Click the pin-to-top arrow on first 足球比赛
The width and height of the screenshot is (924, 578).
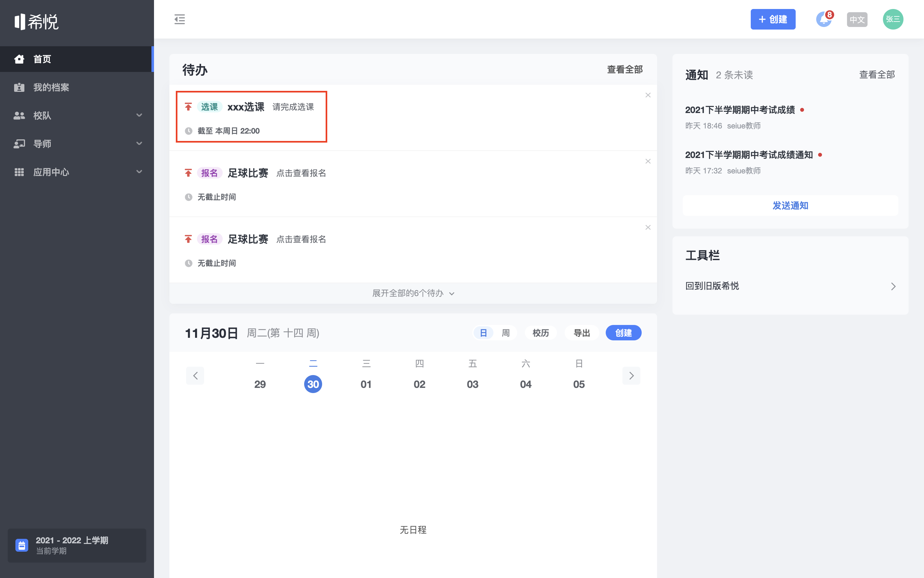(188, 173)
